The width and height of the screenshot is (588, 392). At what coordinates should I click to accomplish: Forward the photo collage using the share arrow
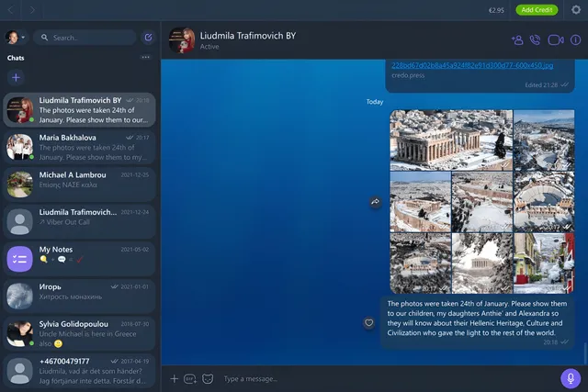[375, 202]
